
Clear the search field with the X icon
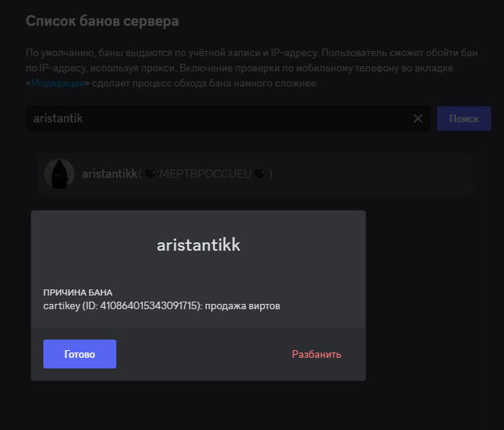417,119
